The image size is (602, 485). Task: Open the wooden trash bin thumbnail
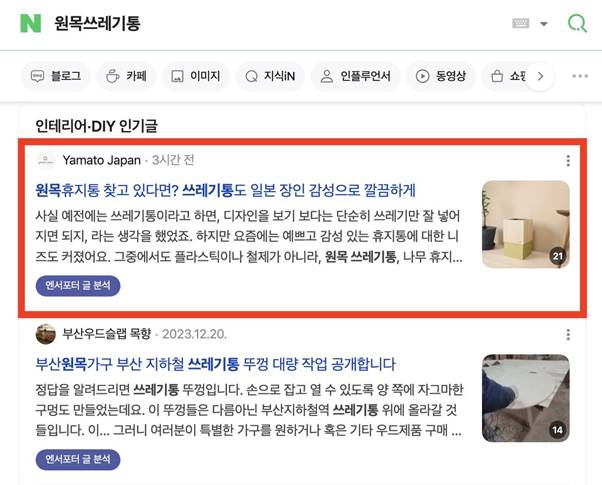pyautogui.click(x=526, y=224)
